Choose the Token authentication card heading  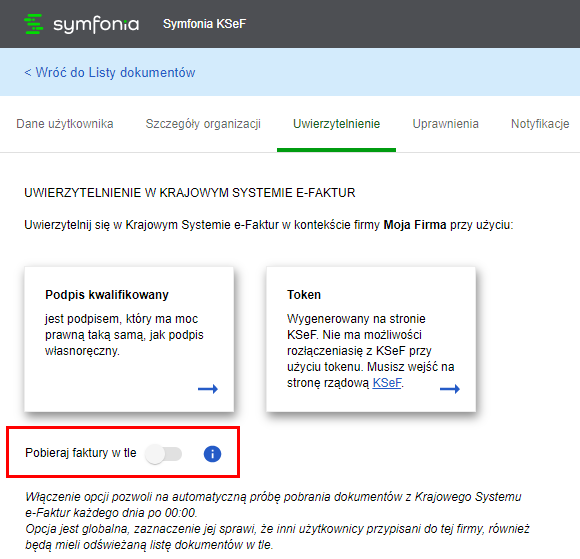[x=304, y=294]
